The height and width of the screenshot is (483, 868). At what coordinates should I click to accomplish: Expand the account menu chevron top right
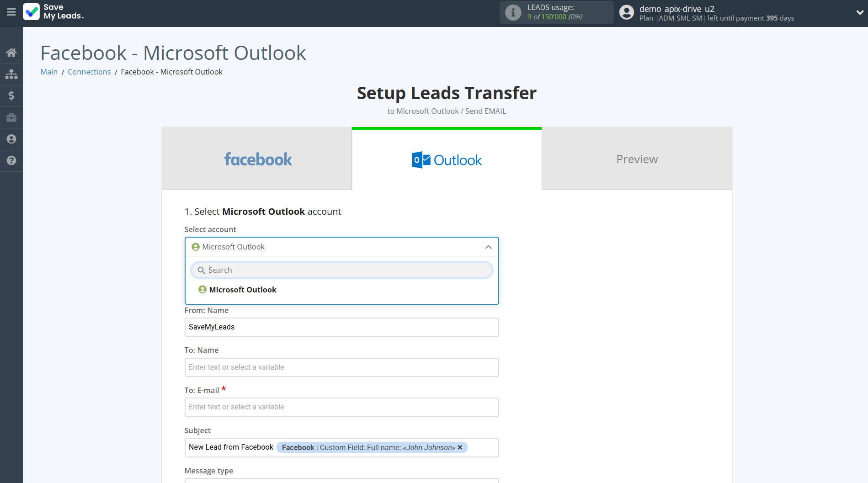(x=858, y=12)
